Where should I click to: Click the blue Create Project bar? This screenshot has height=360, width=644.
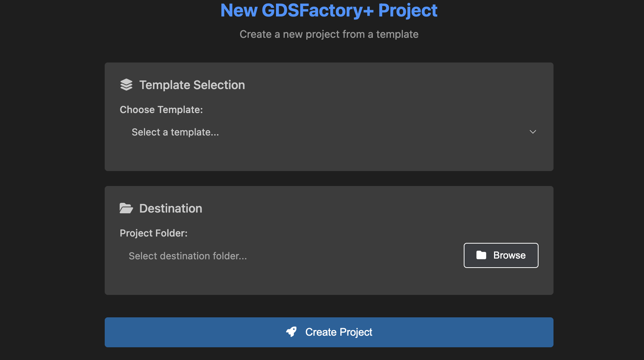tap(329, 332)
